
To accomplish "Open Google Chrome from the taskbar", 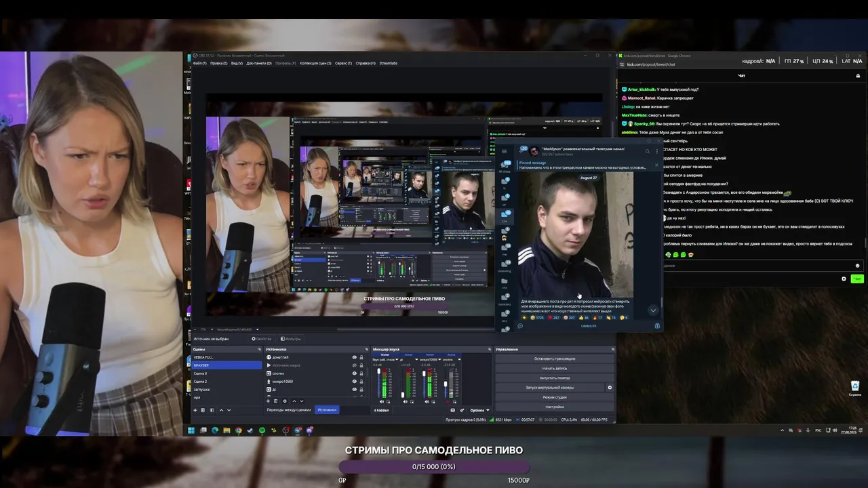I will (238, 430).
